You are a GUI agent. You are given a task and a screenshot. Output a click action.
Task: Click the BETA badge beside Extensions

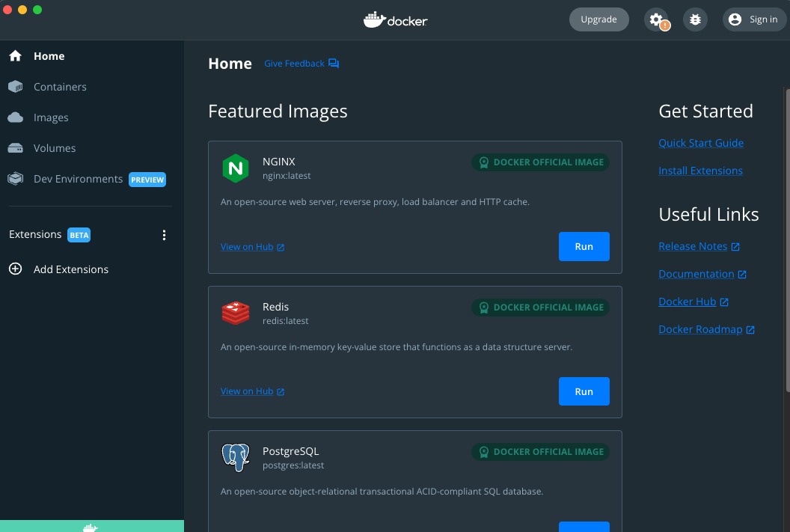click(x=79, y=235)
